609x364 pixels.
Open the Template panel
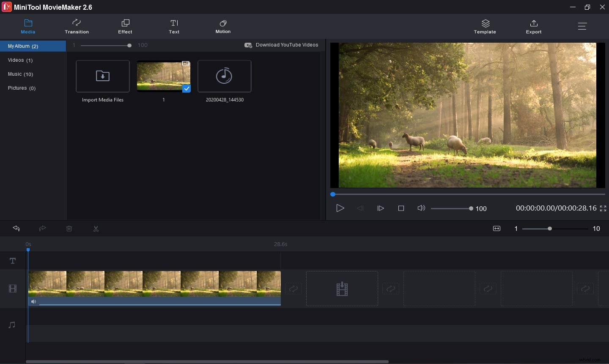click(485, 26)
